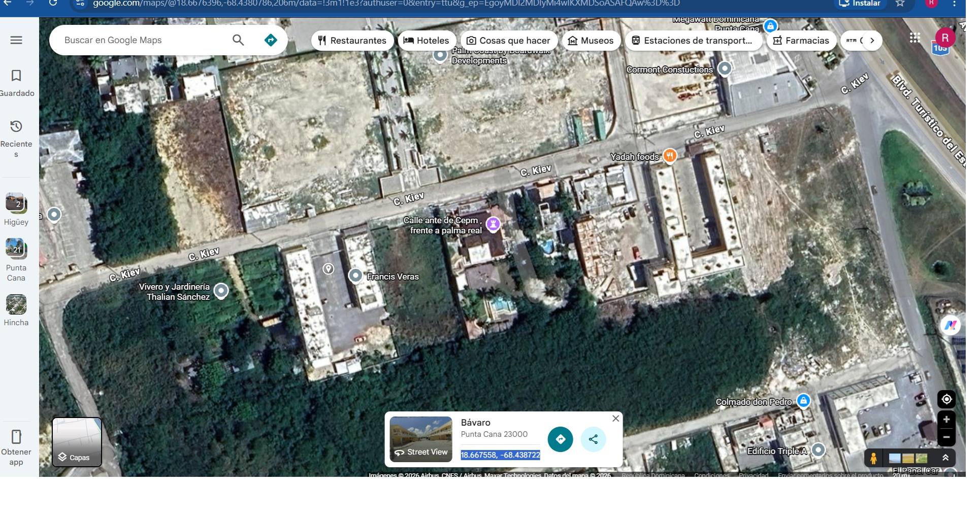This screenshot has height=520, width=980.
Task: Open the hamburger menu in sidebar
Action: pyautogui.click(x=16, y=40)
